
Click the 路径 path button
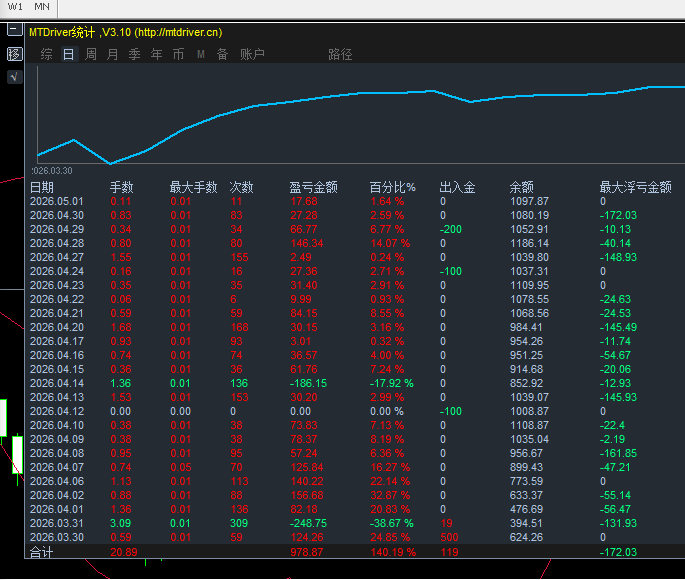pos(340,54)
